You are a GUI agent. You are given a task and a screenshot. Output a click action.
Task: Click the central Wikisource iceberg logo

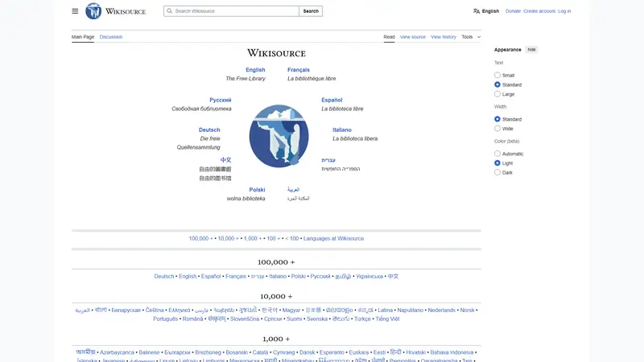[279, 136]
